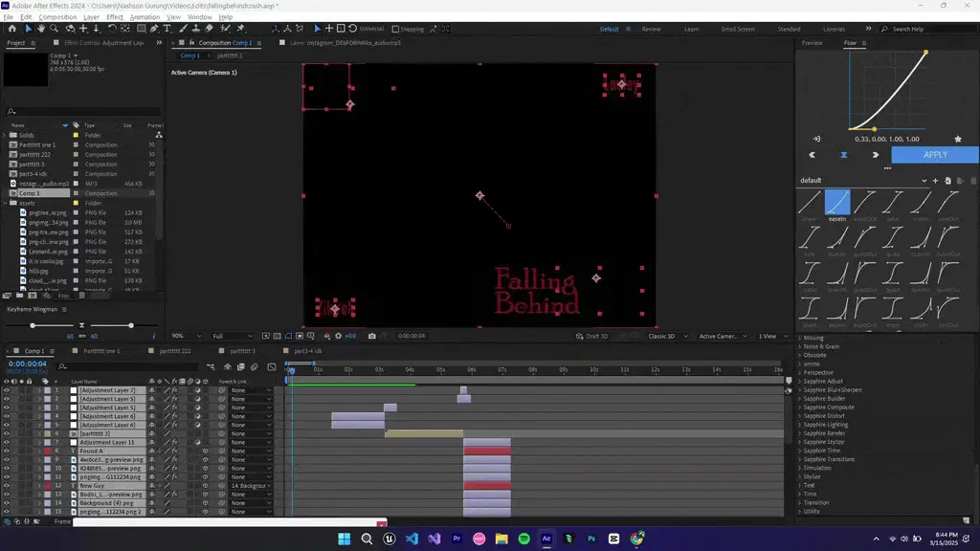Select the Selection tool arrow
Image resolution: width=980 pixels, height=551 pixels.
click(x=28, y=29)
